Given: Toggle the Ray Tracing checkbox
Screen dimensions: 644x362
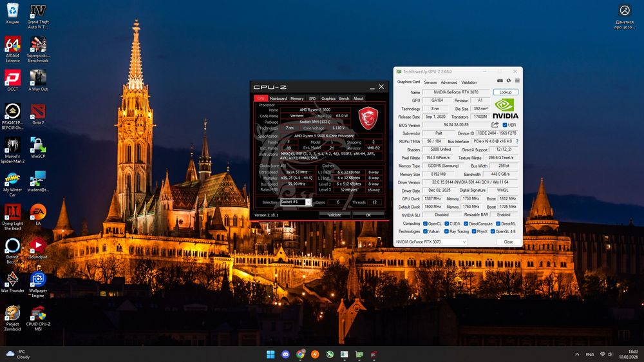Looking at the screenshot, I should (x=446, y=231).
